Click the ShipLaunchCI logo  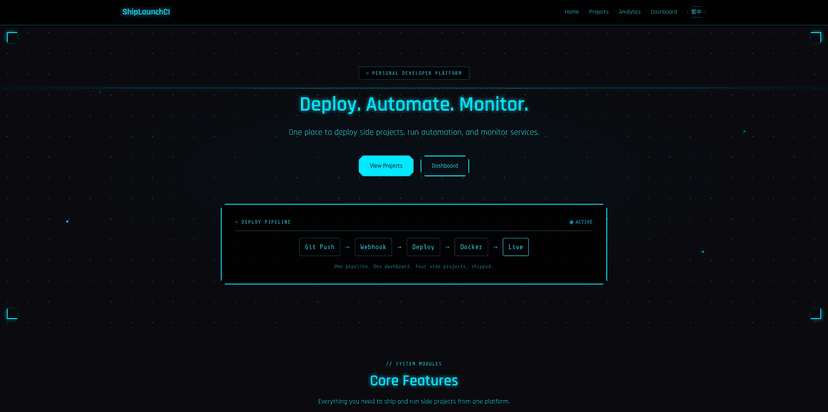click(x=146, y=12)
